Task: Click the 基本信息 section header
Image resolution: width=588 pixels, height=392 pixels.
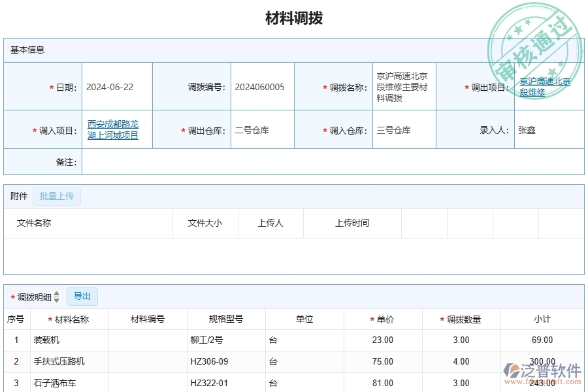Action: pyautogui.click(x=27, y=50)
